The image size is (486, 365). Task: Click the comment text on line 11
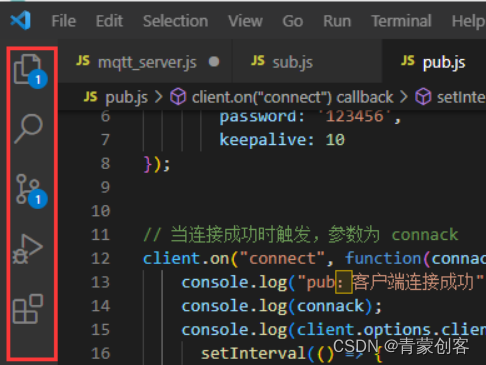click(301, 235)
